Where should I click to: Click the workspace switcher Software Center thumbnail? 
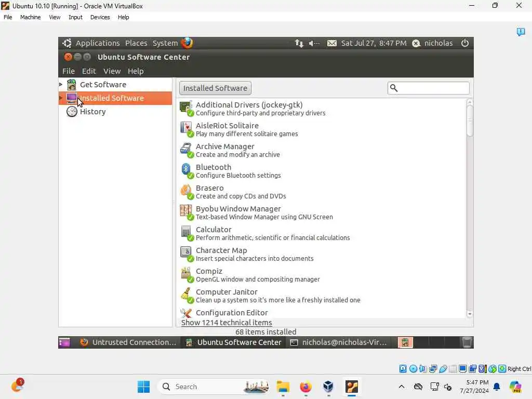[405, 342]
